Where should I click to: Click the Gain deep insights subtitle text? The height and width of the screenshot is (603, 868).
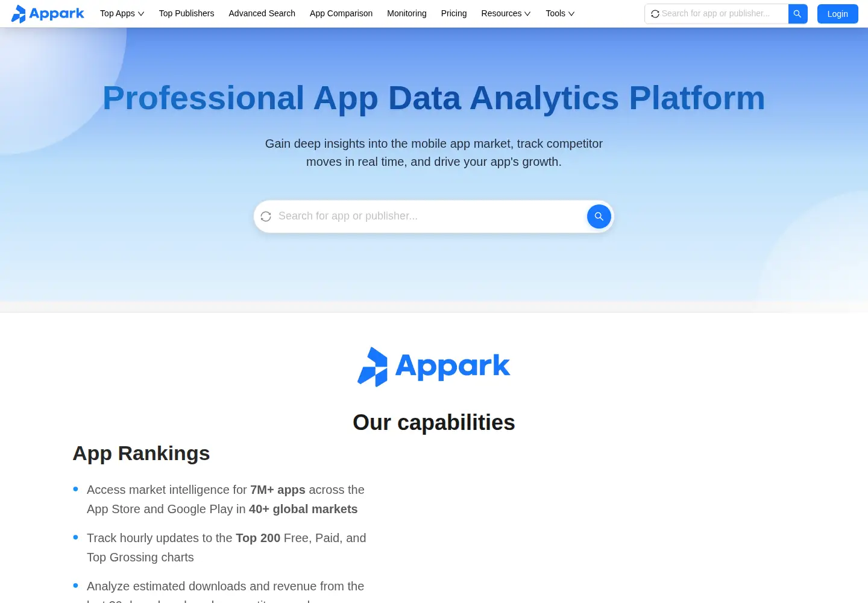click(434, 153)
